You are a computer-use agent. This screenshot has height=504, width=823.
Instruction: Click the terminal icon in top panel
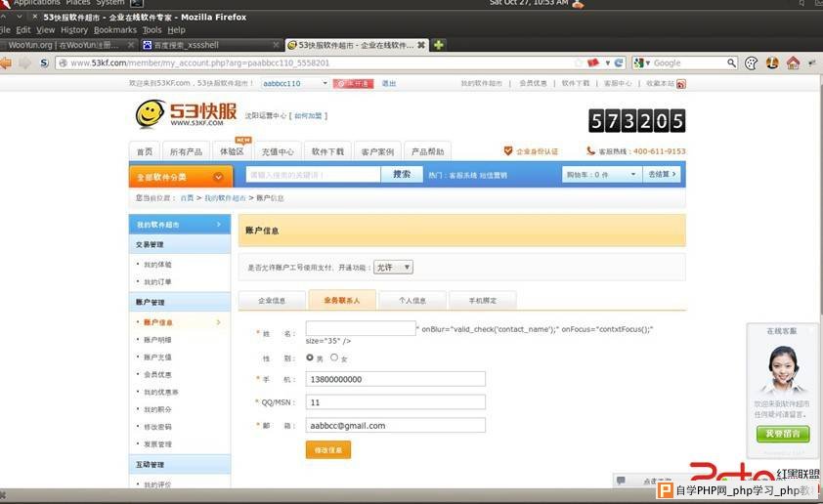pyautogui.click(x=137, y=3)
